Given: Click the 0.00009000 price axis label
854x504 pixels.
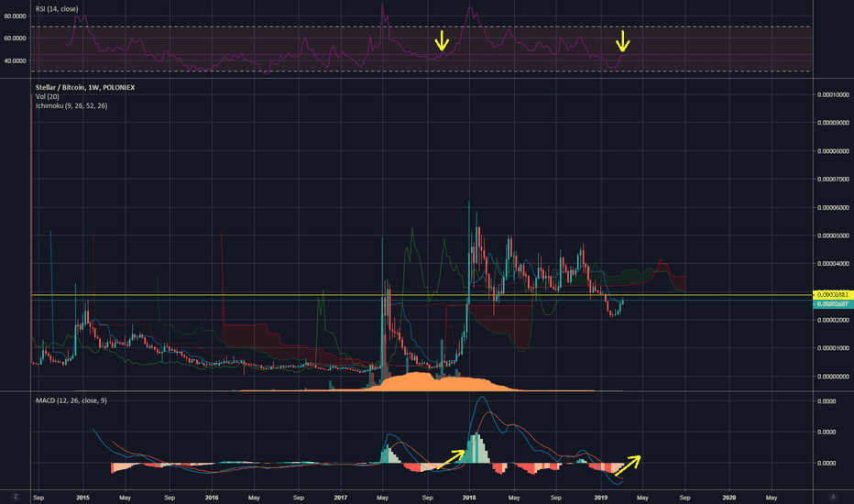Looking at the screenshot, I should pos(833,123).
